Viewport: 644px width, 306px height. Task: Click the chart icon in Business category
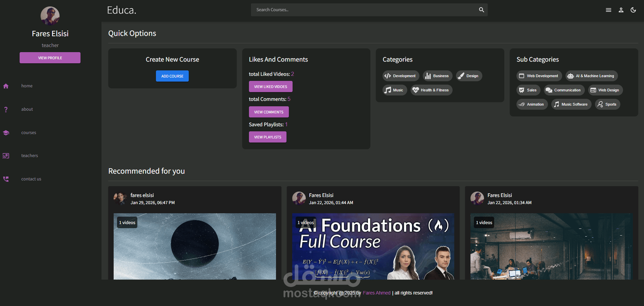click(428, 76)
